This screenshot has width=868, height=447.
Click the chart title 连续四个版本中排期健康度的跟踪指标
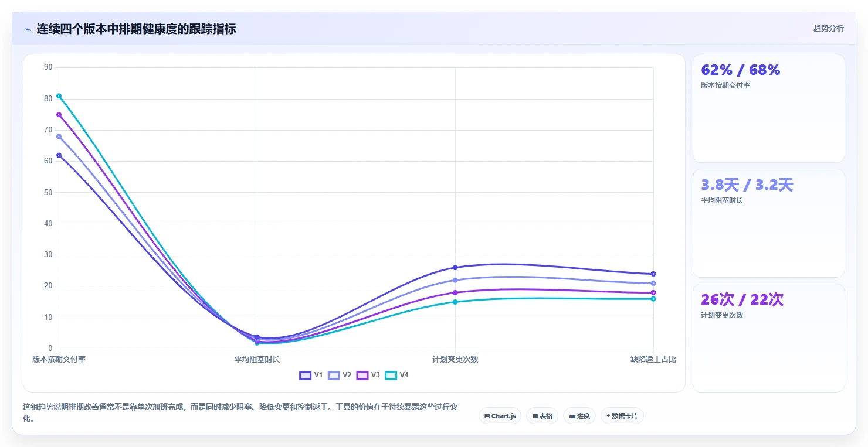coord(136,29)
